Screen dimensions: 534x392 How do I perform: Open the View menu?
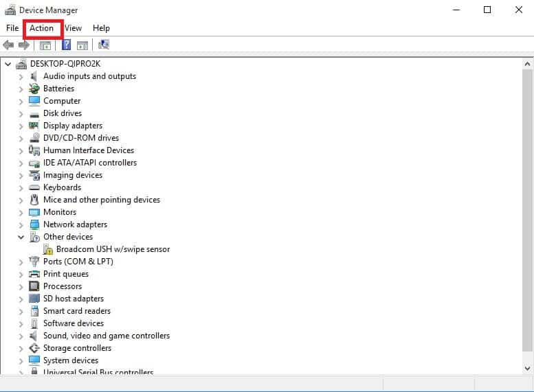(74, 28)
